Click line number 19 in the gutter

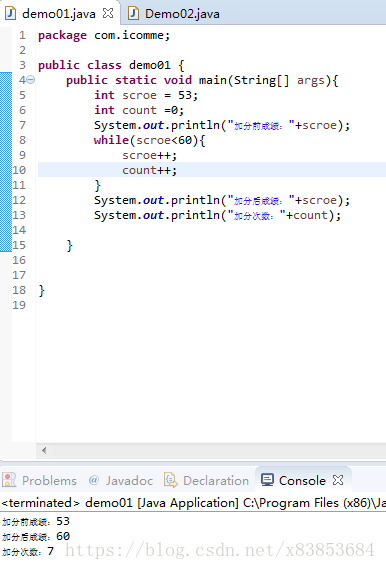[19, 305]
